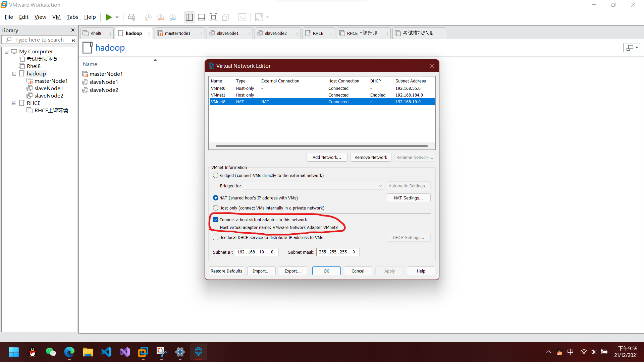644x362 pixels.
Task: Select Rhel8 in Library tree
Action: (x=34, y=66)
